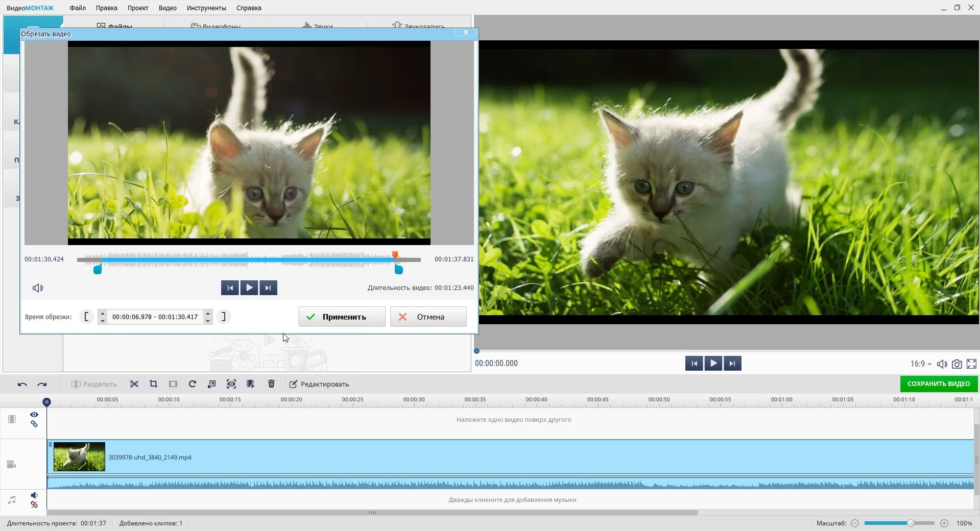Open the Проект menu

coord(138,8)
